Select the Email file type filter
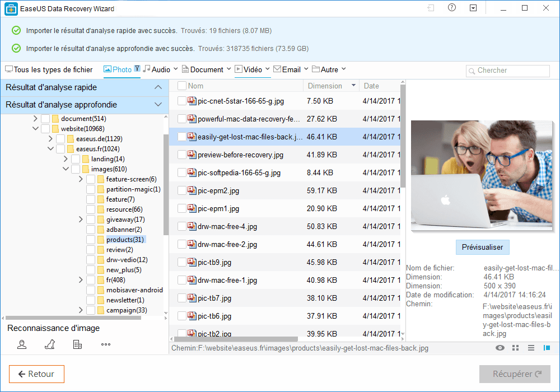Viewport: 560px width, 392px height. pos(287,69)
